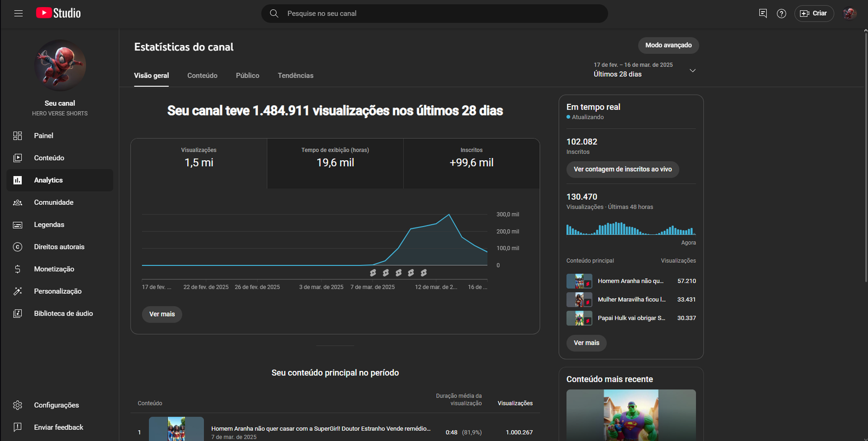Click the Modo avançado button
Viewport: 868px width, 441px height.
tap(668, 45)
